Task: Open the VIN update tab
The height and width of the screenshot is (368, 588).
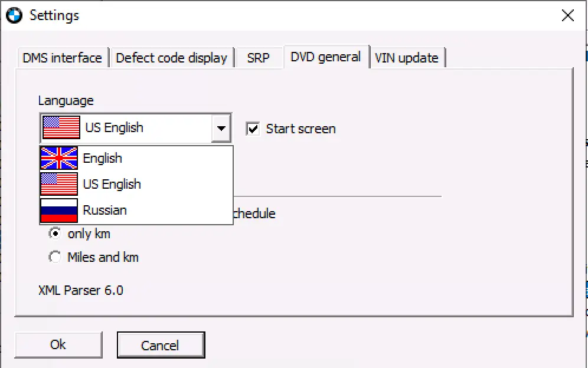Action: [407, 58]
